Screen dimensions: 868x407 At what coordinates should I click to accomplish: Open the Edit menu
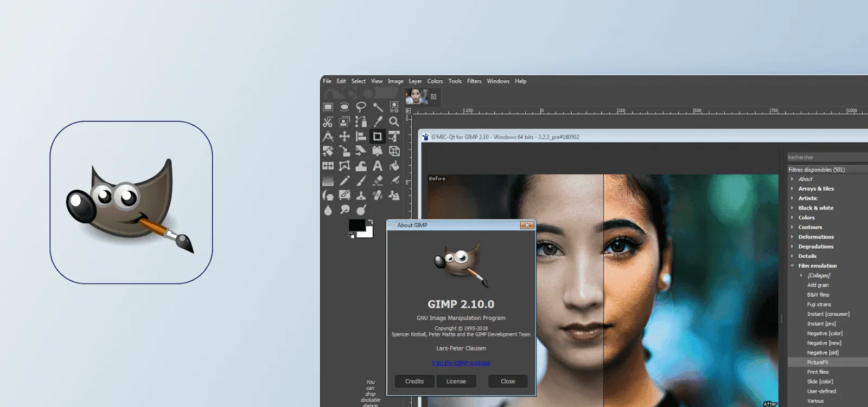[341, 81]
